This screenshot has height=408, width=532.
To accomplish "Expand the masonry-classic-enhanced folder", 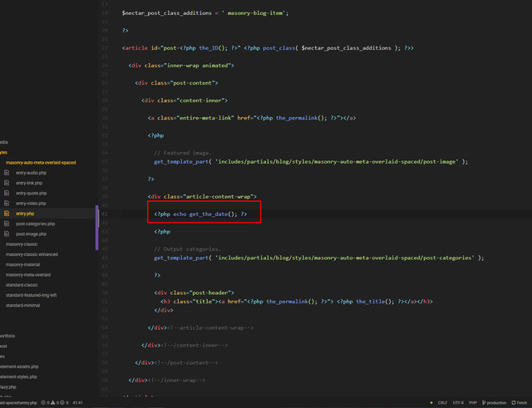I will point(32,254).
